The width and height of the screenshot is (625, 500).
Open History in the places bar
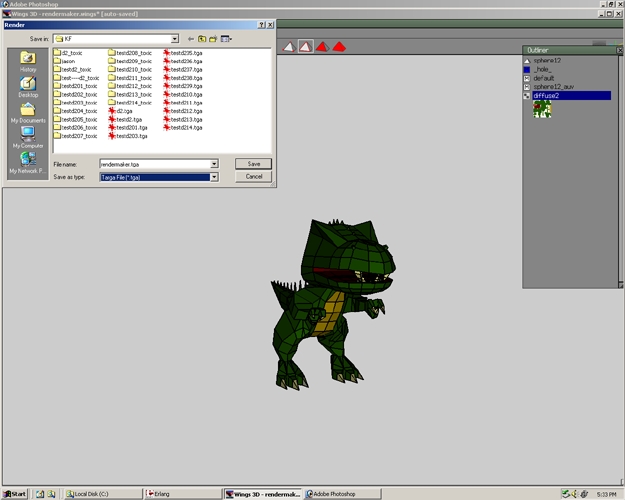(x=28, y=62)
